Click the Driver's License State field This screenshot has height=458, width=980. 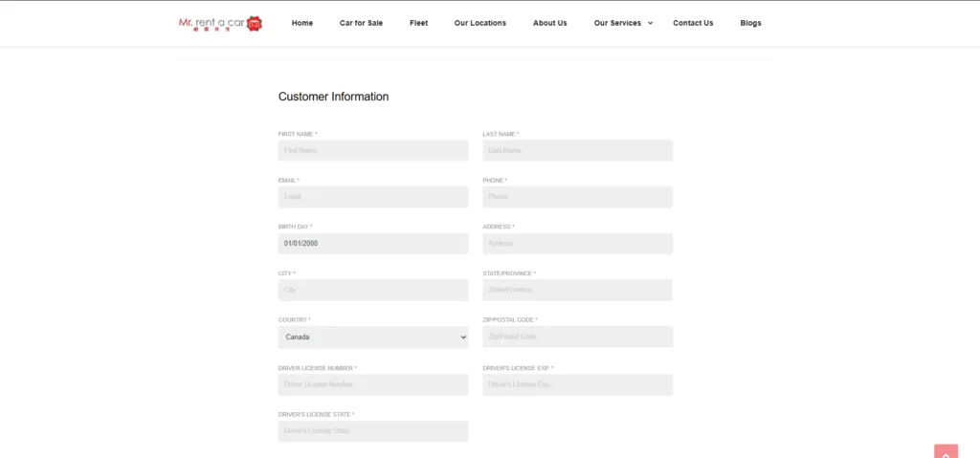[x=373, y=431]
